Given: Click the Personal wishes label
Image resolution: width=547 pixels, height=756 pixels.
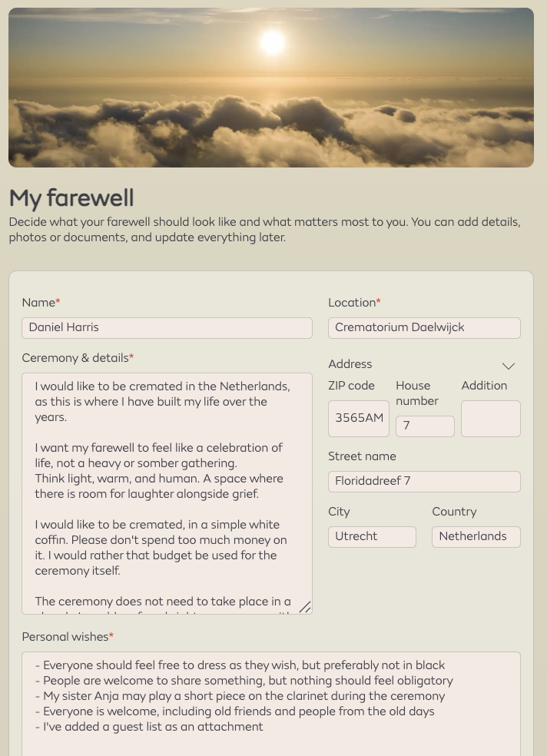Looking at the screenshot, I should 68,637.
